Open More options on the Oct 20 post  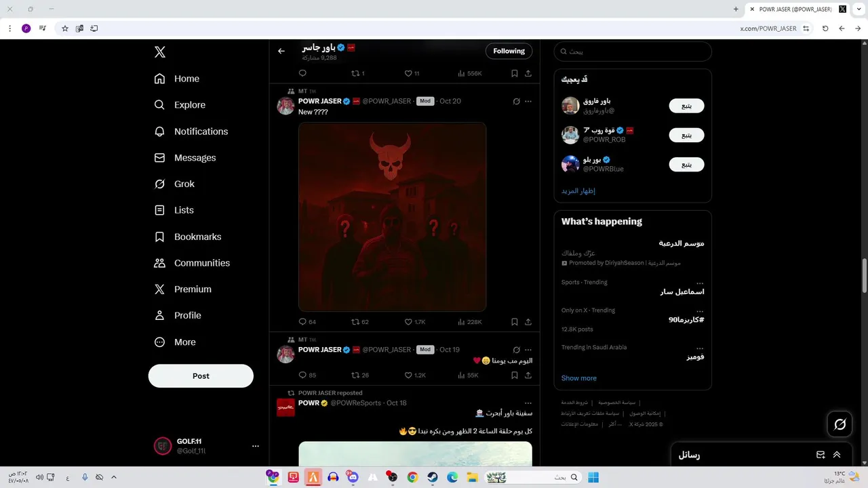point(528,101)
